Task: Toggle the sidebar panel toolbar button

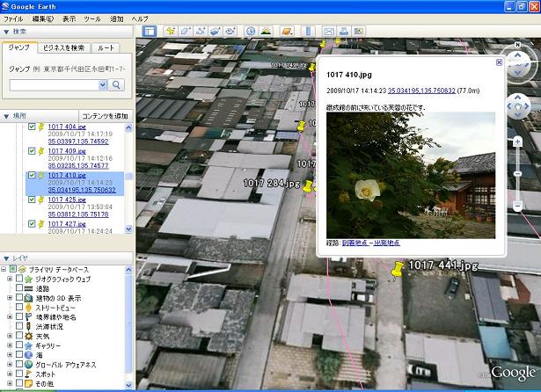Action: 150,32
